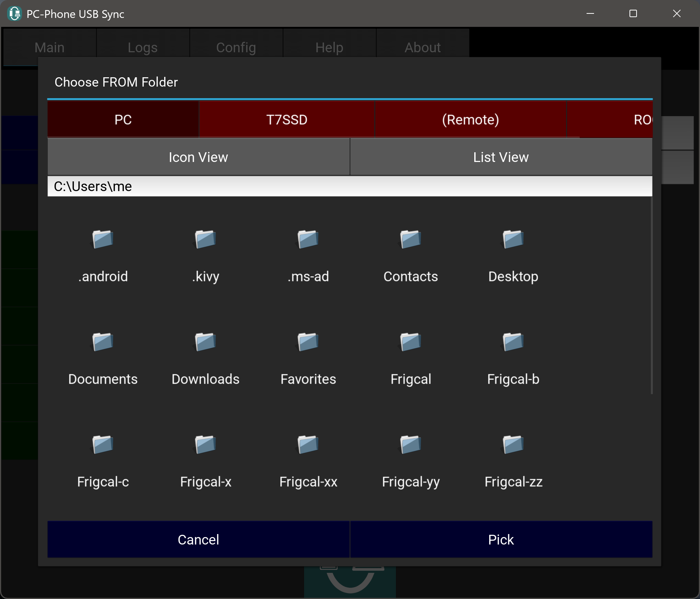Screen dimensions: 700x599
Task: Choose the (Remote) location tab
Action: tap(470, 119)
